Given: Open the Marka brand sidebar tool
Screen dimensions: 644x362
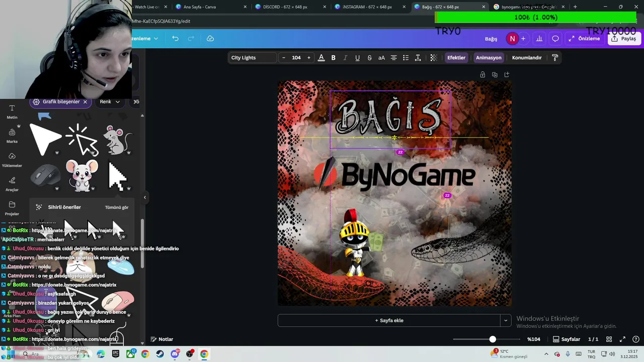Looking at the screenshot, I should tap(12, 136).
